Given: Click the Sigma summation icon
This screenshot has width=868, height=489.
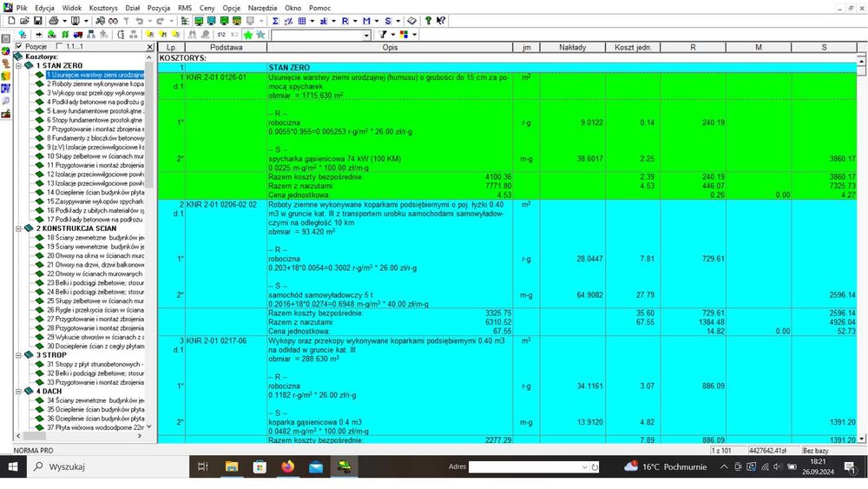Looking at the screenshot, I should [275, 21].
